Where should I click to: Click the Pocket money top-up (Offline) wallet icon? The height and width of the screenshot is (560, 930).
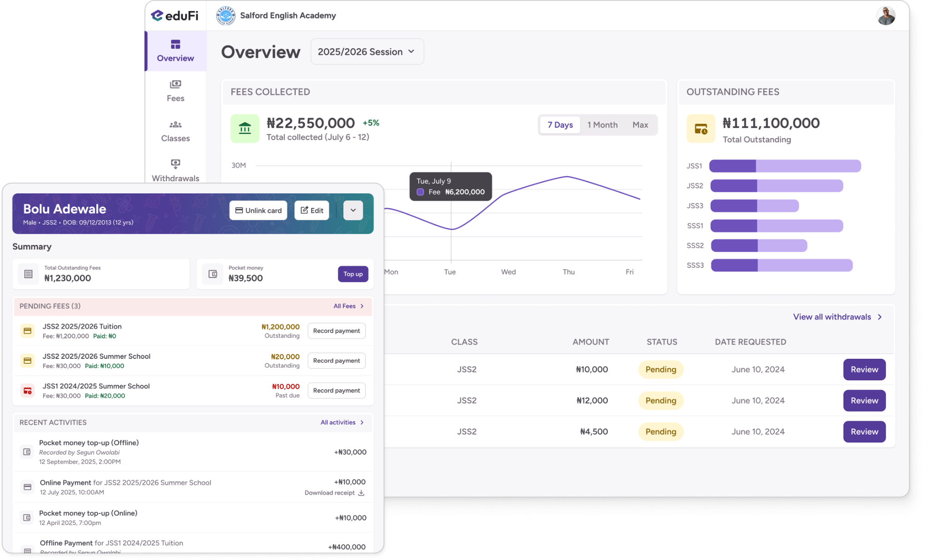pos(27,452)
